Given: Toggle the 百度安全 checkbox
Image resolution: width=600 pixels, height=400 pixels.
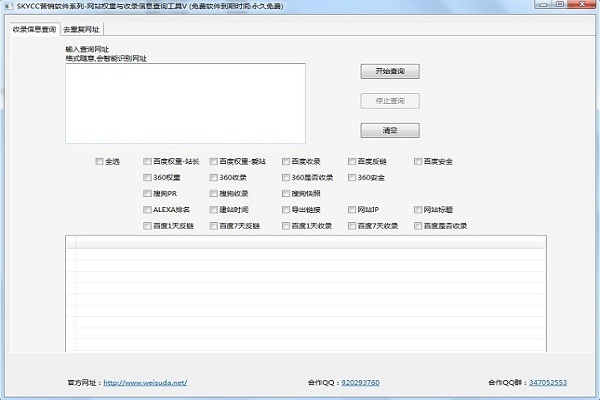Looking at the screenshot, I should (418, 162).
